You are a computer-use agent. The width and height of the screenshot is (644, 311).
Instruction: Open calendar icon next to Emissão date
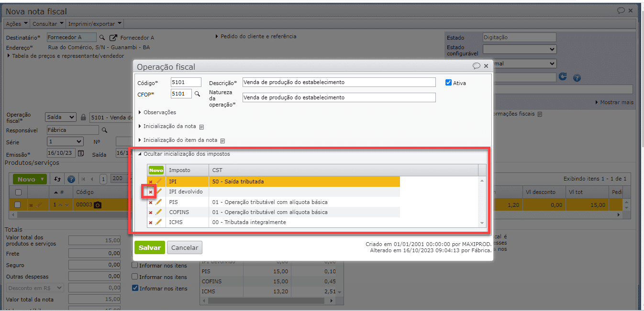pyautogui.click(x=81, y=153)
